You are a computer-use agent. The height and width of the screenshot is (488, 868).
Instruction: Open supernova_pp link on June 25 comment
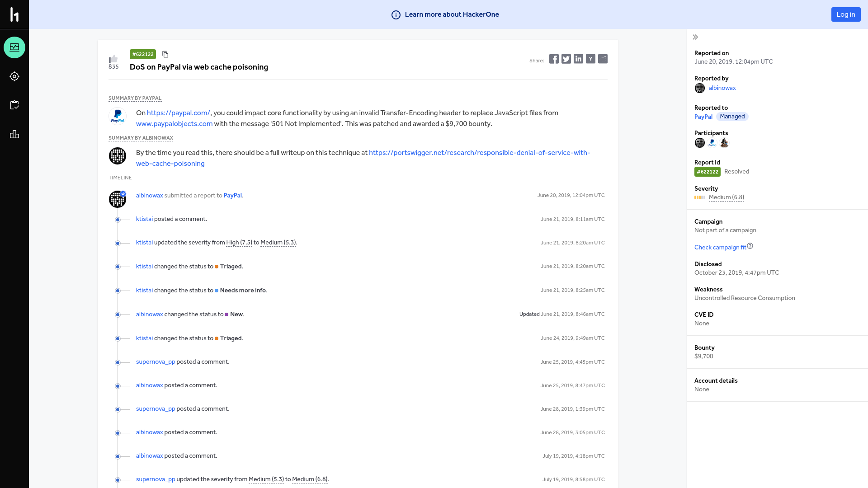point(156,362)
